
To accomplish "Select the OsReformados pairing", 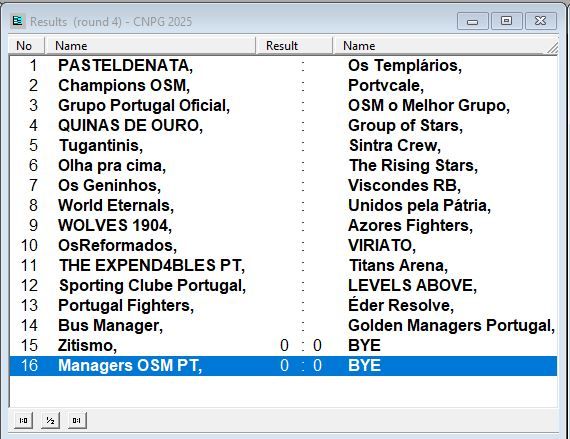I will [283, 245].
